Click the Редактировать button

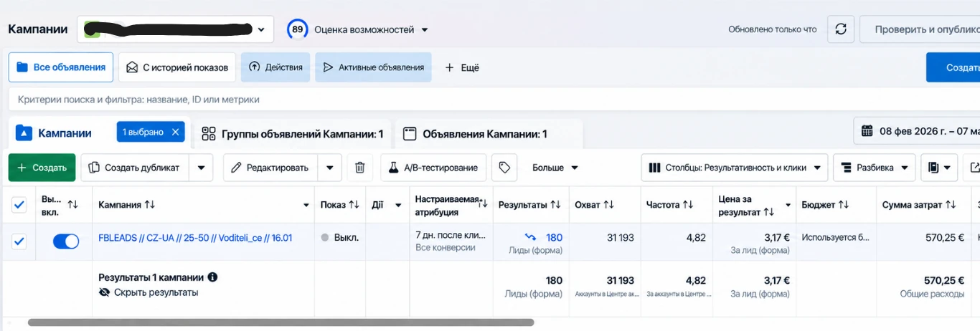tap(271, 168)
